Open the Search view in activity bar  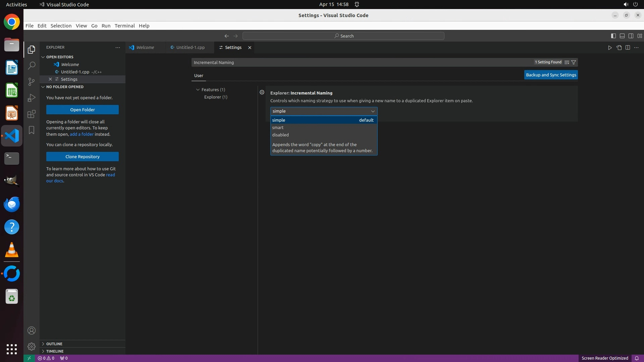click(x=32, y=65)
